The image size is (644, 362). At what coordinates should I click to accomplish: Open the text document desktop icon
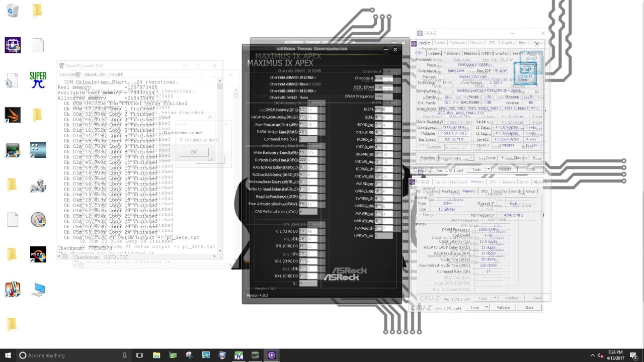point(12,220)
